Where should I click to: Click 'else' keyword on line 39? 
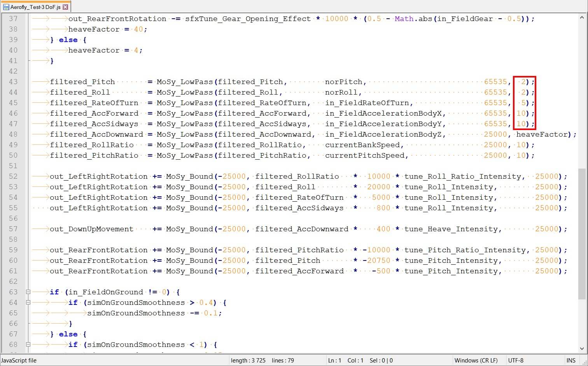[x=68, y=40]
